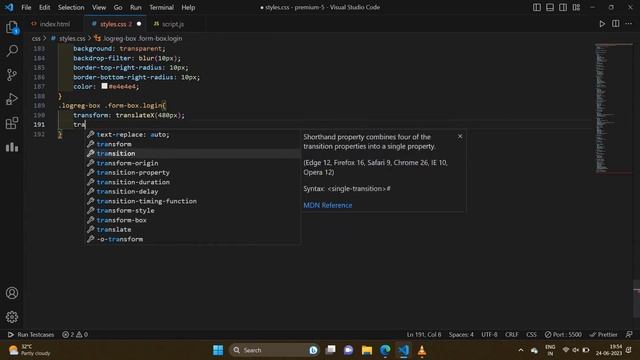Open Source Control view
The width and height of the screenshot is (640, 360).
12,75
